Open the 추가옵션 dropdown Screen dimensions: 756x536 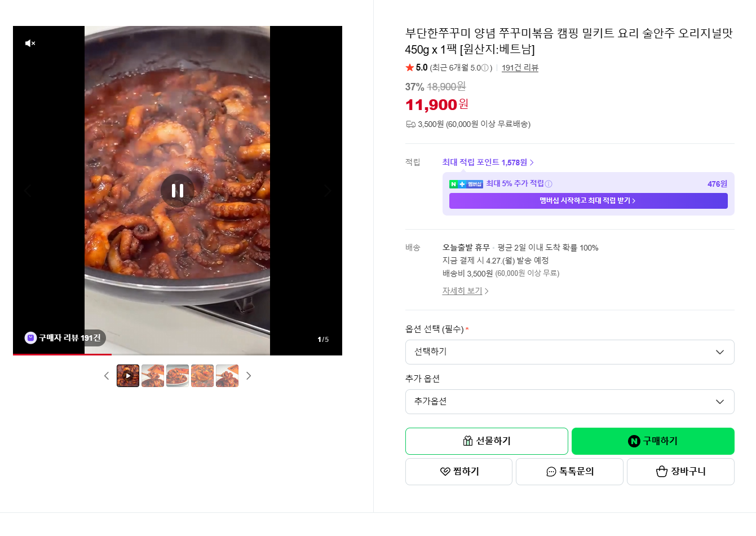[569, 402]
